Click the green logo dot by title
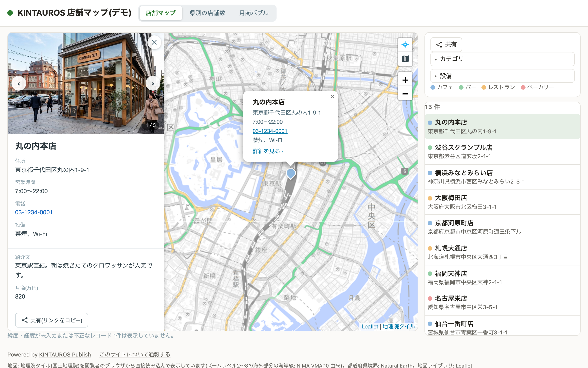Image resolution: width=588 pixels, height=368 pixels. 10,13
